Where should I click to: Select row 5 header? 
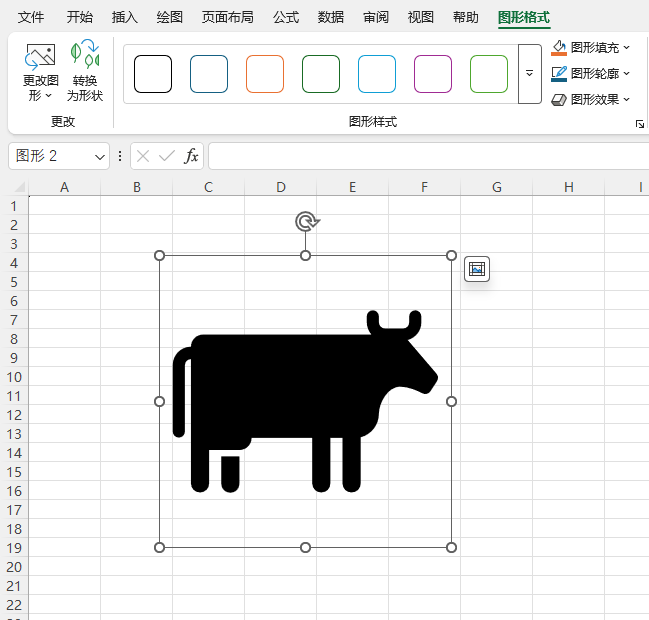pos(14,282)
